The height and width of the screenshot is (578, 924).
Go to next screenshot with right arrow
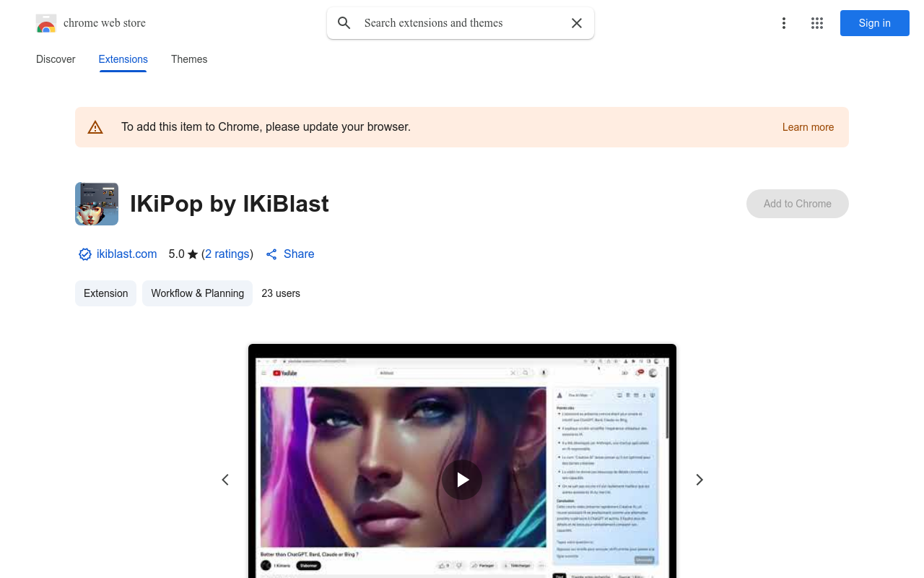pos(699,480)
